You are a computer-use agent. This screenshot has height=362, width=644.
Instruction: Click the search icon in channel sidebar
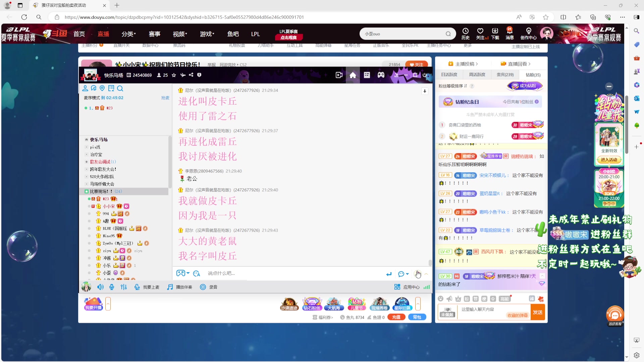120,88
